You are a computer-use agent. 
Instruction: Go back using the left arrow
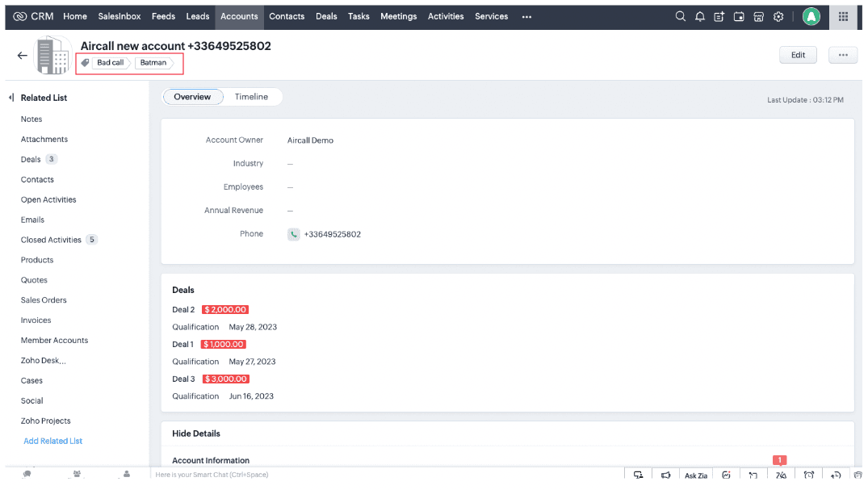(x=22, y=56)
